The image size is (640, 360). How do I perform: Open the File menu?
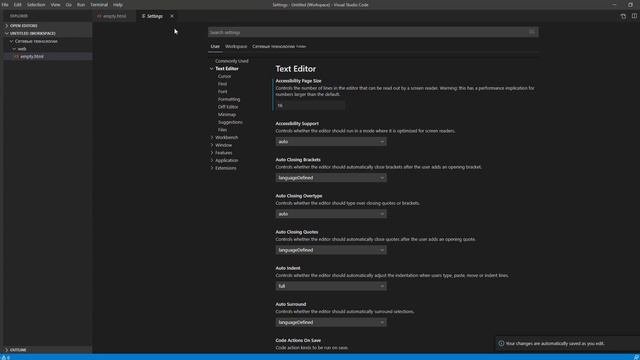pyautogui.click(x=5, y=5)
